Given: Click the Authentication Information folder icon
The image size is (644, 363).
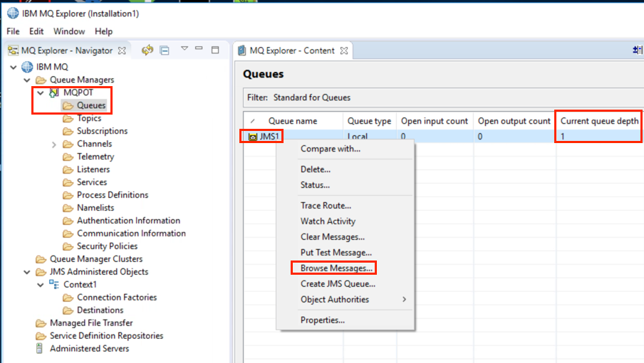Looking at the screenshot, I should click(68, 221).
